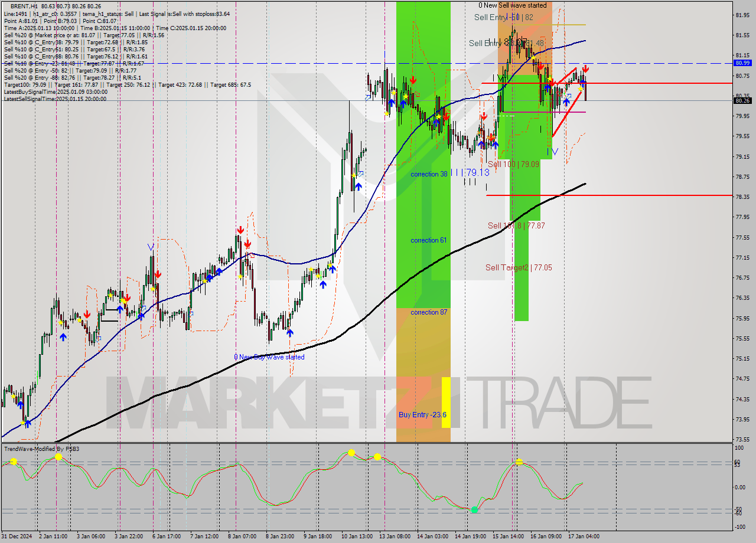This screenshot has width=756, height=543.
Task: Click the 'Sell 161.8 | 77.87' label
Action: coord(516,225)
